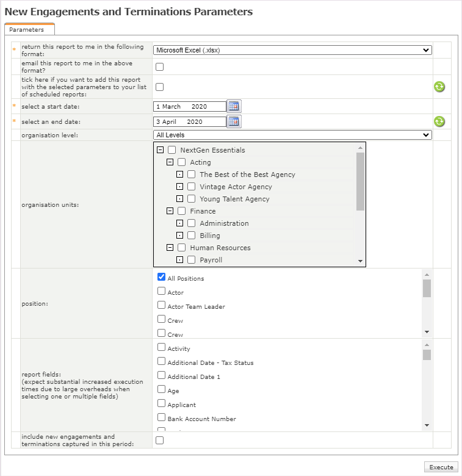This screenshot has width=462, height=476.
Task: Check the Vintage Actor Agency checkbox
Action: click(192, 187)
